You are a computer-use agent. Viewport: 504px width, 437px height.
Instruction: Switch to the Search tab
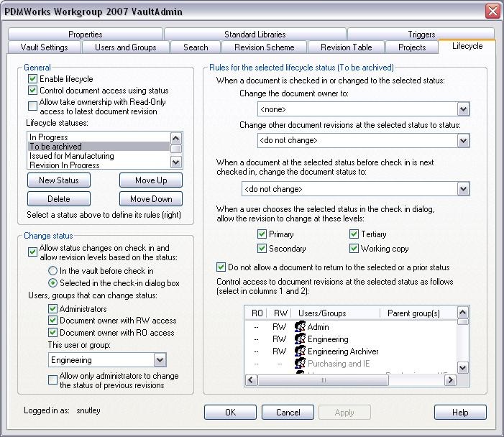pyautogui.click(x=196, y=47)
